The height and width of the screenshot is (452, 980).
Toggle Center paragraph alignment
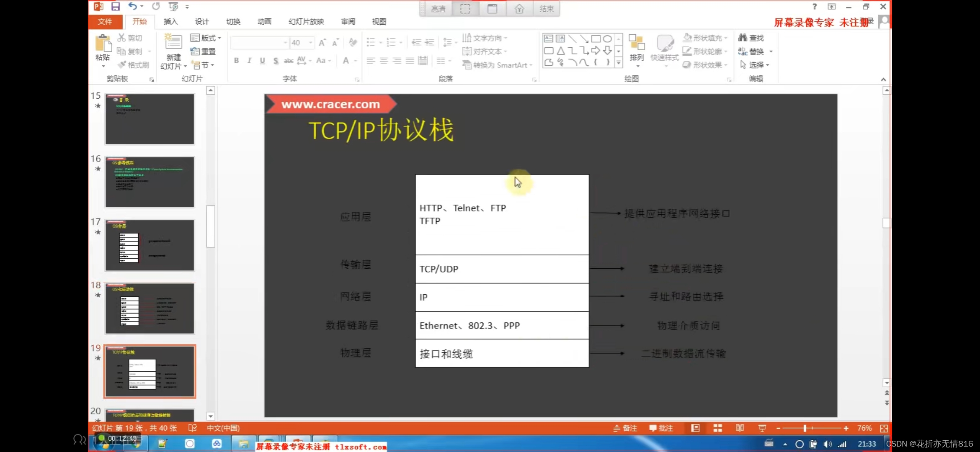coord(384,61)
